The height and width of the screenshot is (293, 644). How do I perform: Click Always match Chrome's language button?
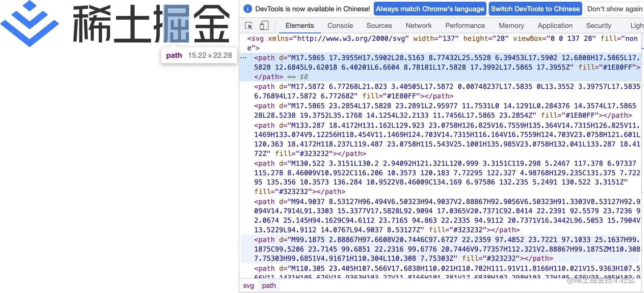coord(430,9)
